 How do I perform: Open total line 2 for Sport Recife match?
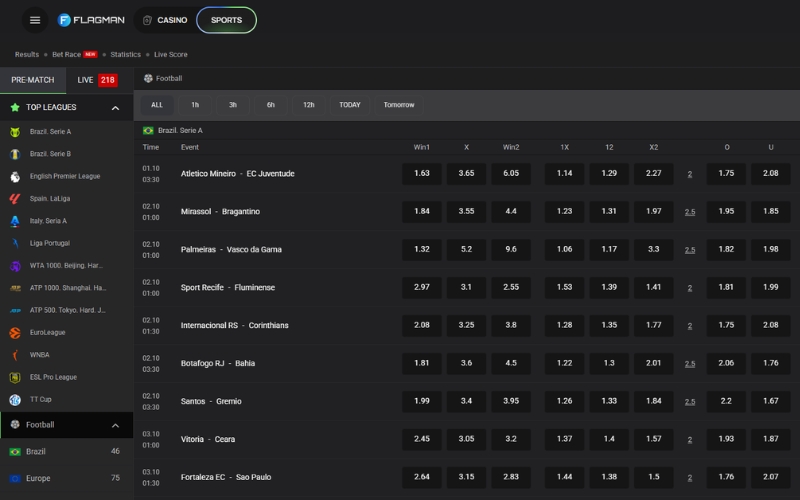(690, 288)
